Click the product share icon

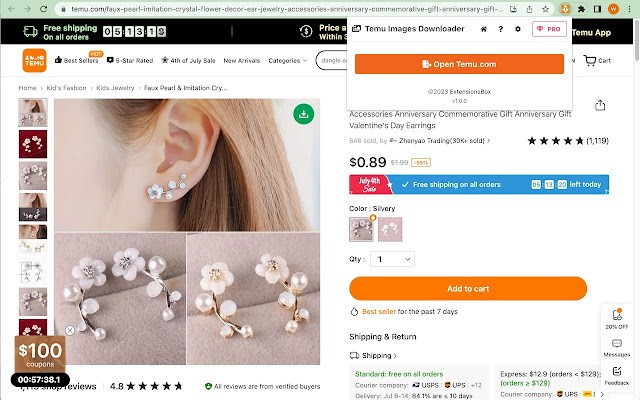click(x=600, y=105)
